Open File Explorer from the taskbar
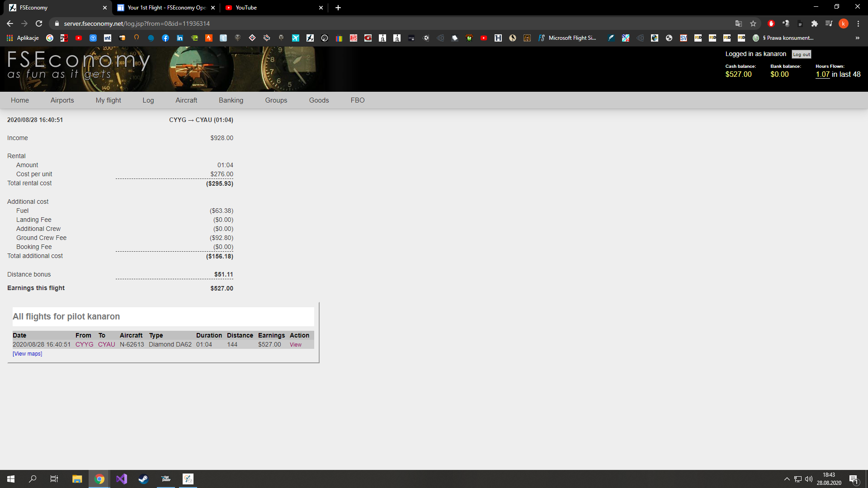 click(x=77, y=479)
